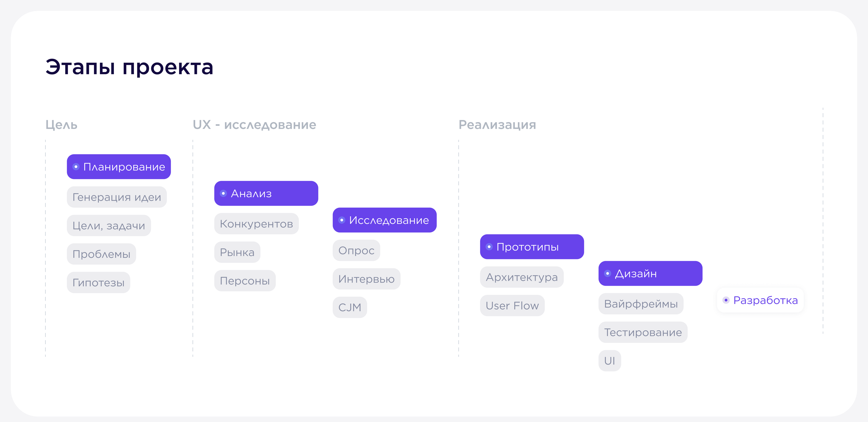Select the Вайрфреймы chip
868x422 pixels.
[x=641, y=304]
